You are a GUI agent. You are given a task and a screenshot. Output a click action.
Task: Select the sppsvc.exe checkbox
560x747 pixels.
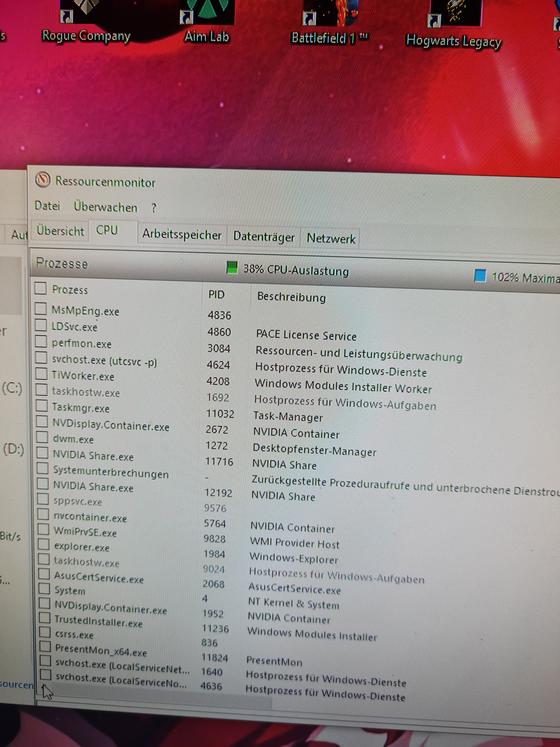[43, 499]
